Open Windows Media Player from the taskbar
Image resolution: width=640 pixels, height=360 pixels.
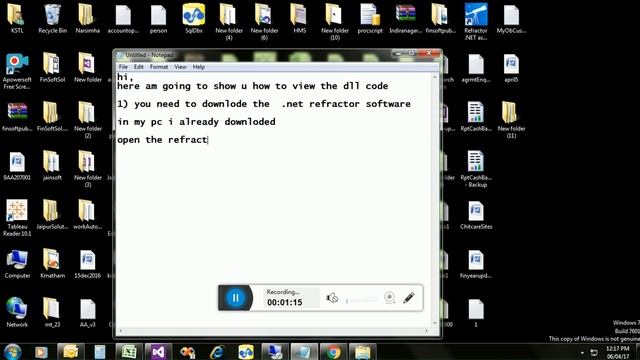click(x=41, y=351)
